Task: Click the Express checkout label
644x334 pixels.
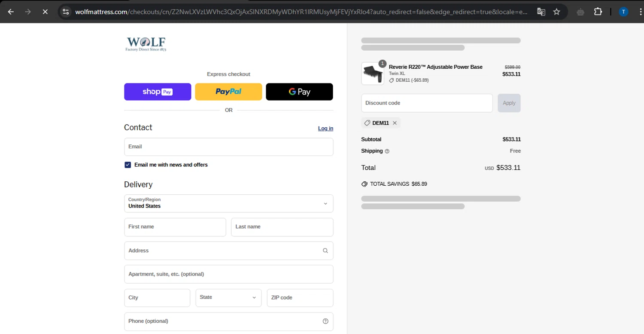Action: coord(228,74)
